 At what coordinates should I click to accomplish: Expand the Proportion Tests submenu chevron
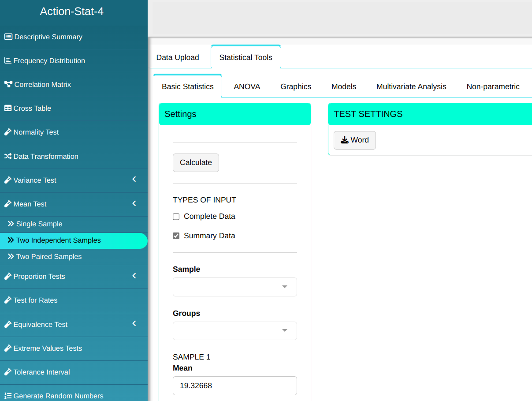(134, 276)
